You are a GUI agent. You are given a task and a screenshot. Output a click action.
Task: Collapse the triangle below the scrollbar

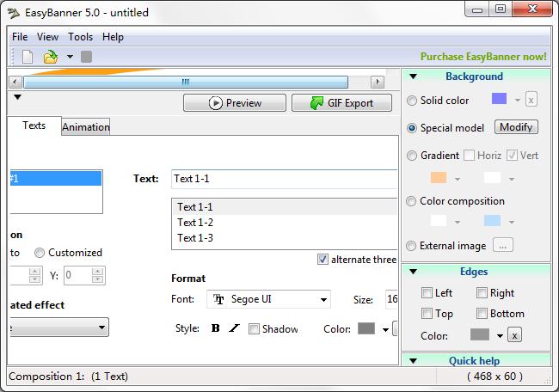click(18, 97)
